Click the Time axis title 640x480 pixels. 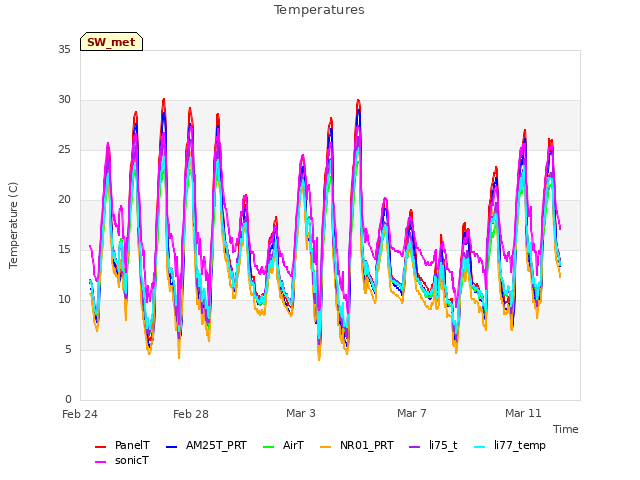tap(566, 429)
